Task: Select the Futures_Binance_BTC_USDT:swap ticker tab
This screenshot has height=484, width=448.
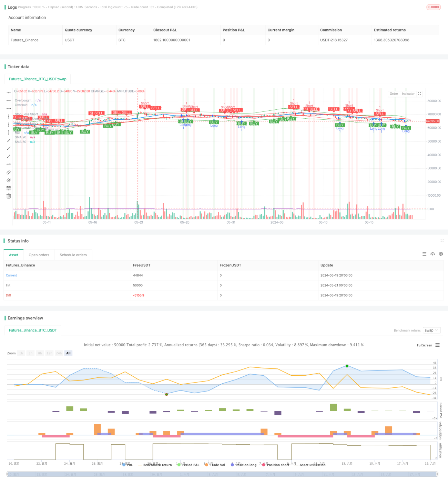Action: tap(38, 79)
